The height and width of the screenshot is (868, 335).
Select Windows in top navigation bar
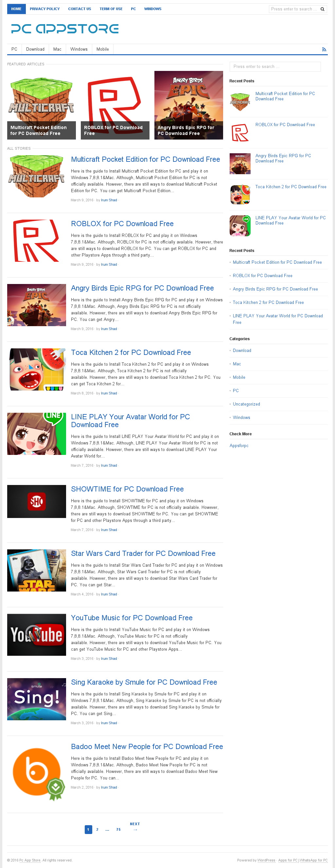(x=153, y=9)
